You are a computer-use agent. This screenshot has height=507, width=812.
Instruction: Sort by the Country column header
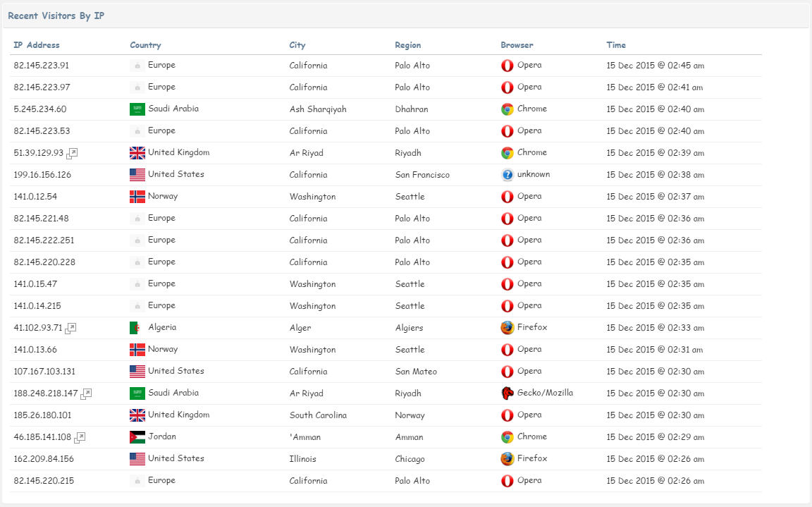pyautogui.click(x=145, y=45)
